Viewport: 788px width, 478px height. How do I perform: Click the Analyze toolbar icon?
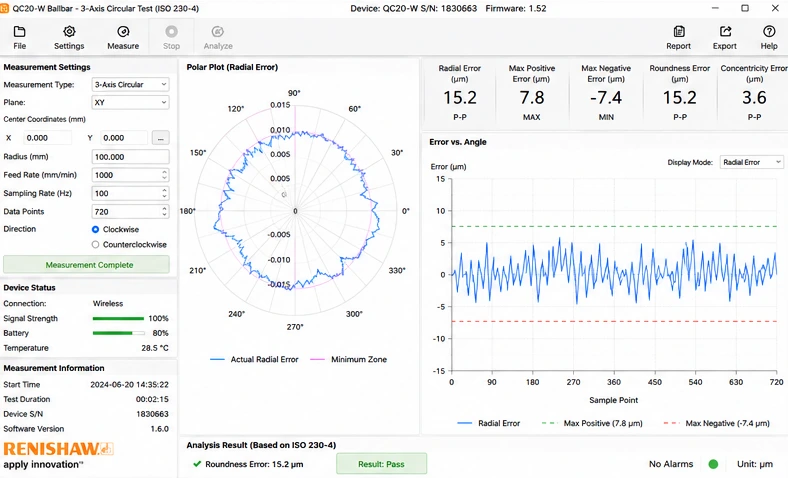coord(218,32)
